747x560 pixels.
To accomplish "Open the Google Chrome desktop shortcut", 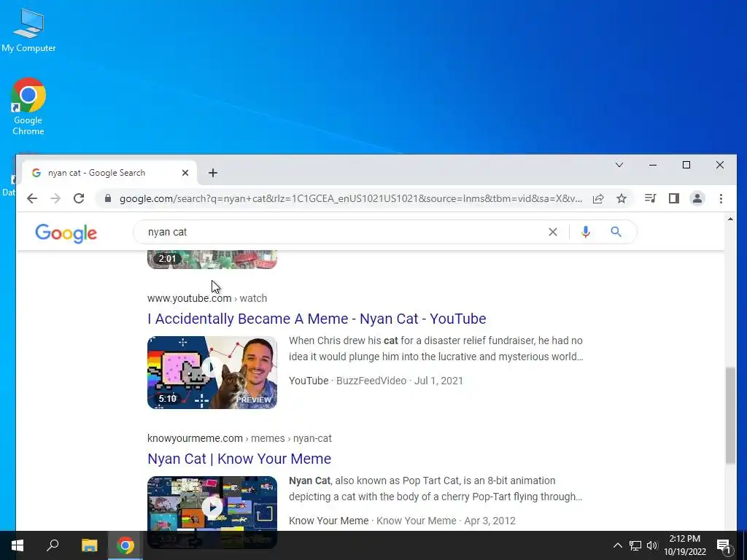I will (28, 106).
